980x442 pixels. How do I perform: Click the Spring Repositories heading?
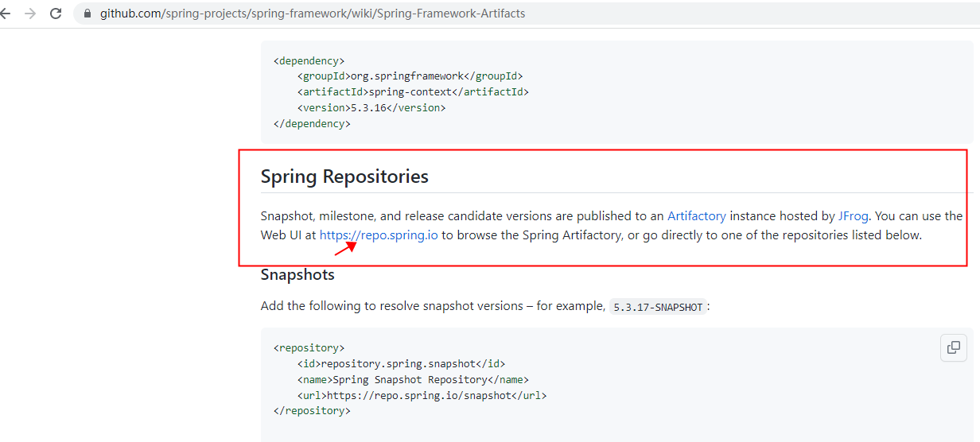click(x=344, y=176)
